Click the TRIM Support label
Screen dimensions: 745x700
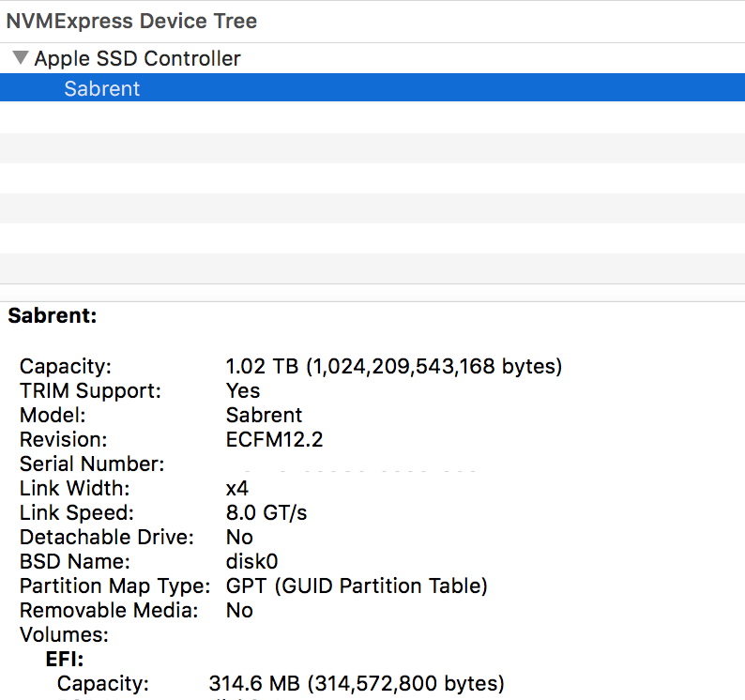[x=90, y=391]
